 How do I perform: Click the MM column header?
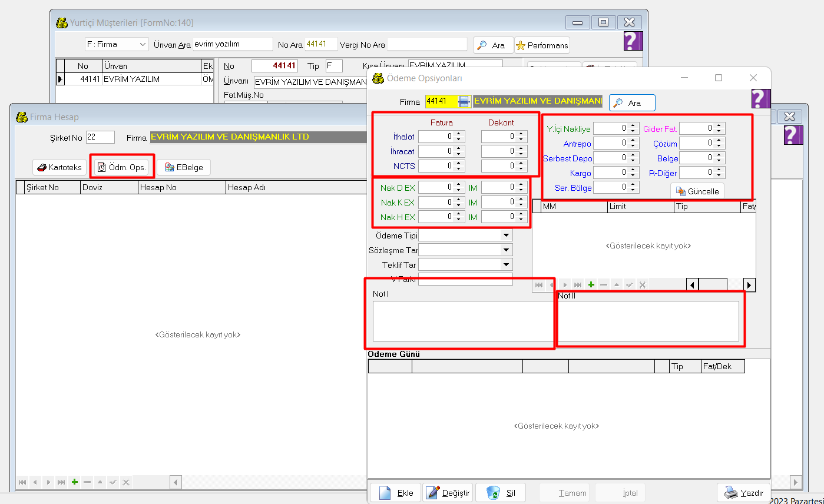coord(574,207)
